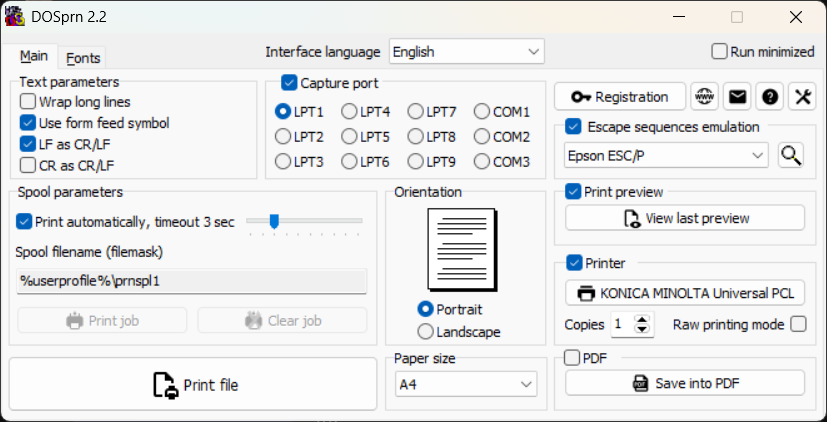Click the portrait page preview image
The height and width of the screenshot is (422, 827).
(463, 250)
